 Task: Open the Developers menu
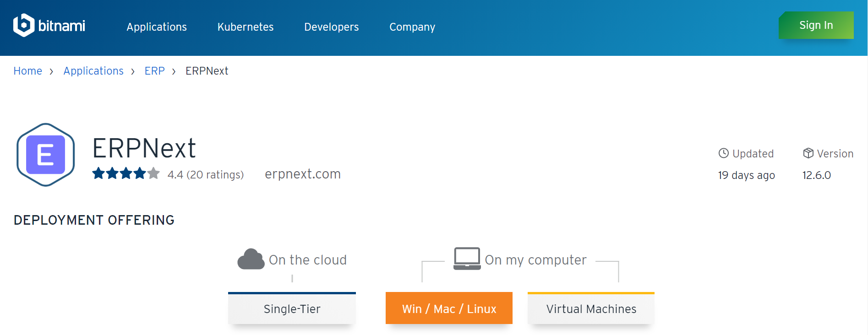(332, 27)
